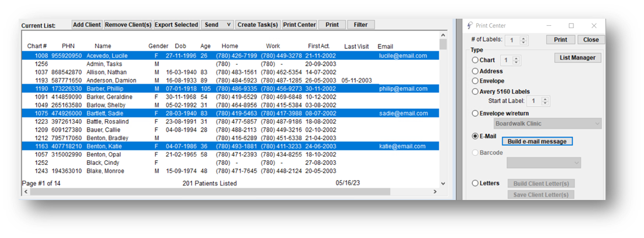Select the Barker, Geraldine row

(x=230, y=96)
